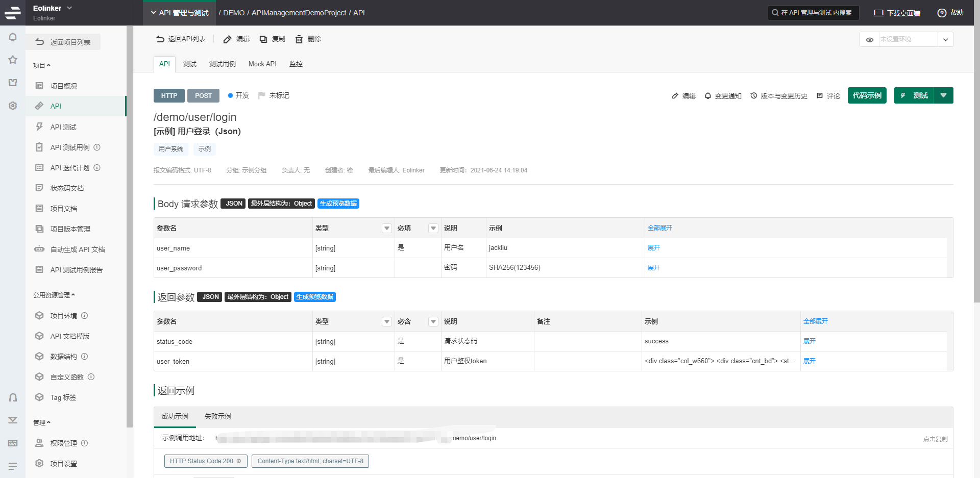Image resolution: width=980 pixels, height=478 pixels.
Task: Click the edit pencil in top toolbar
Action: coord(227,39)
